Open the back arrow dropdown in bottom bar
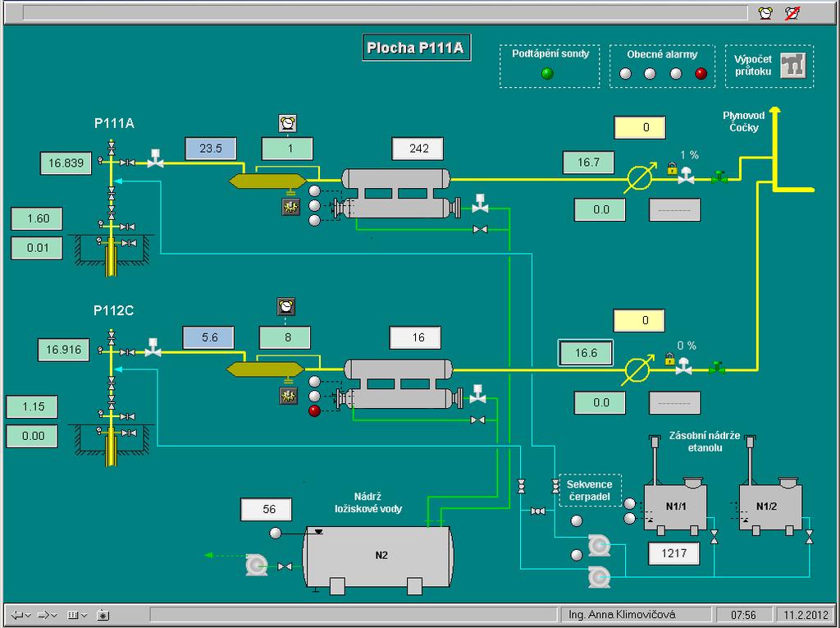Screen dimensions: 840x628 (x=21, y=615)
